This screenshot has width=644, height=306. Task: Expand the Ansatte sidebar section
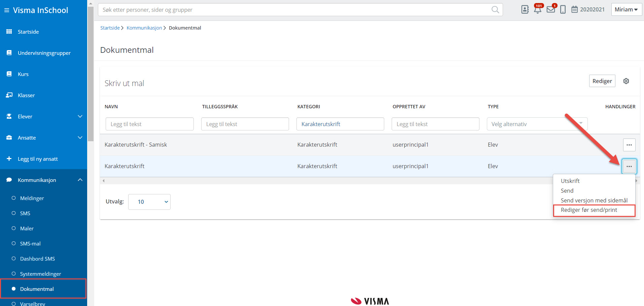pos(80,138)
